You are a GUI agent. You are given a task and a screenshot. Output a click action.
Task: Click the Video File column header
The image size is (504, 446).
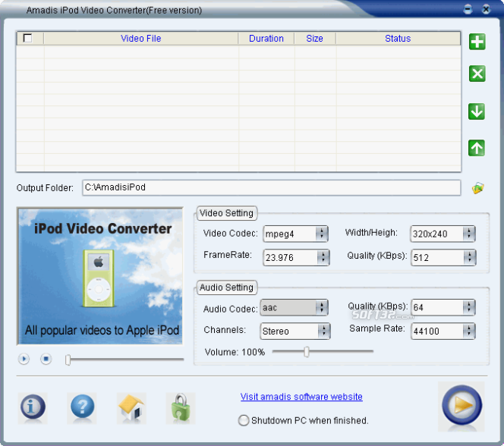140,39
